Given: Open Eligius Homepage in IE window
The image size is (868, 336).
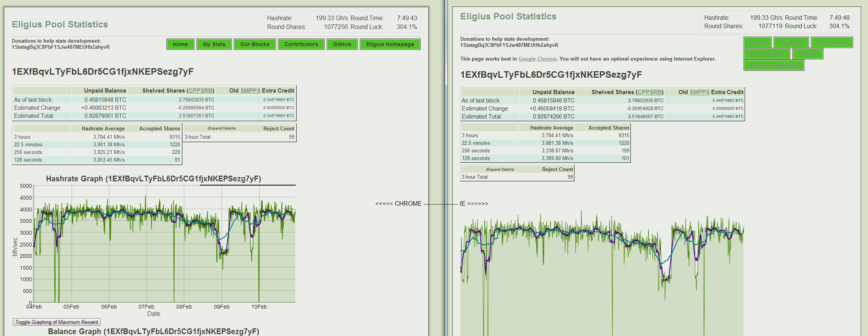Looking at the screenshot, I should tap(774, 65).
